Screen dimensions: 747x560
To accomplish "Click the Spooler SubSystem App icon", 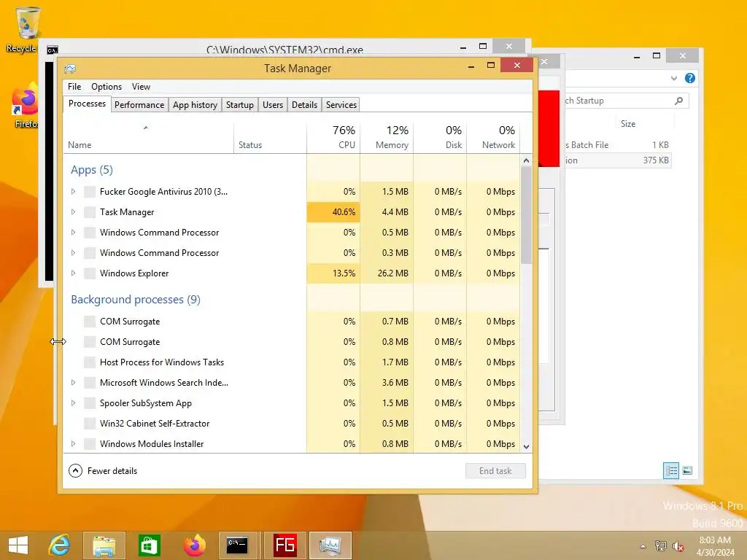I will click(x=90, y=402).
